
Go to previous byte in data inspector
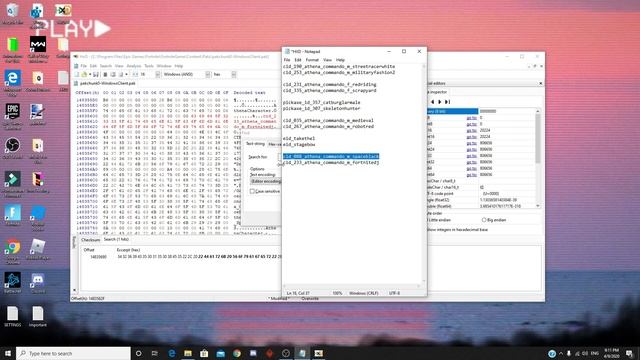click(x=433, y=102)
